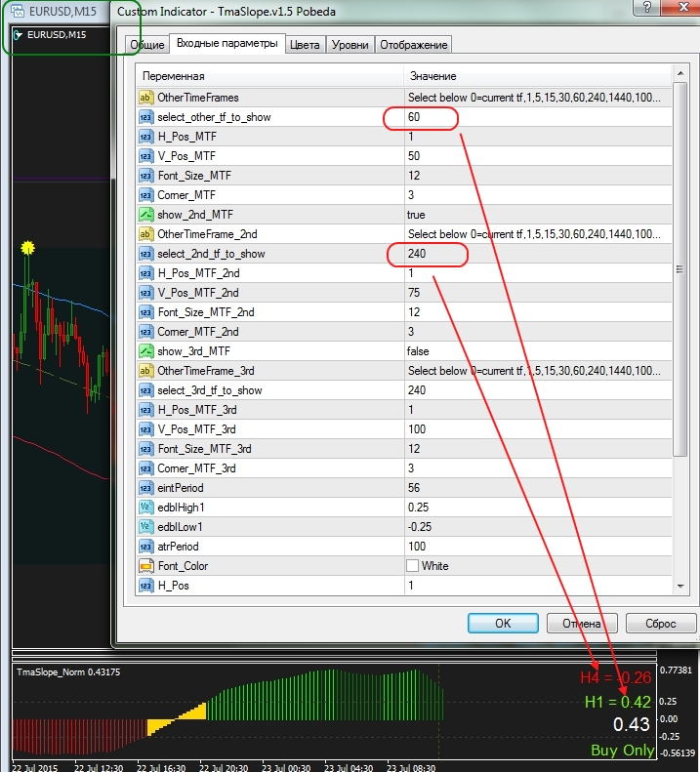The image size is (700, 772).
Task: Click the Отмена cancel button
Action: (582, 624)
